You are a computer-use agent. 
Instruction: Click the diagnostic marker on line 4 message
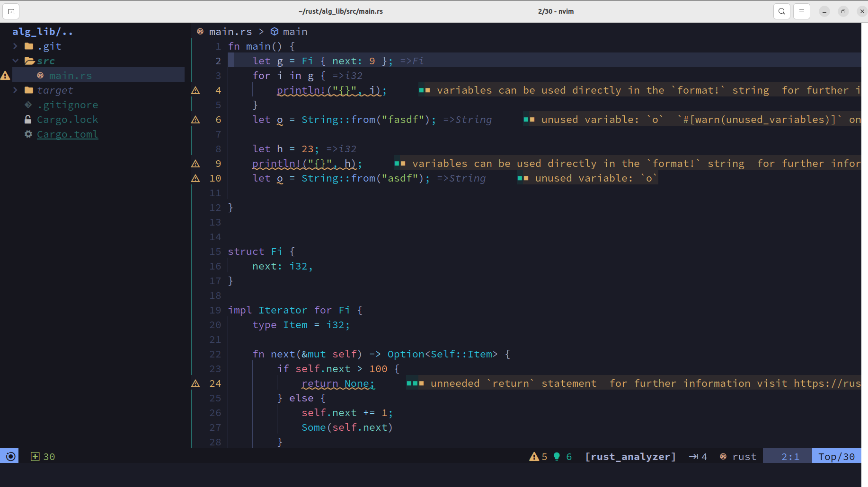(x=425, y=90)
